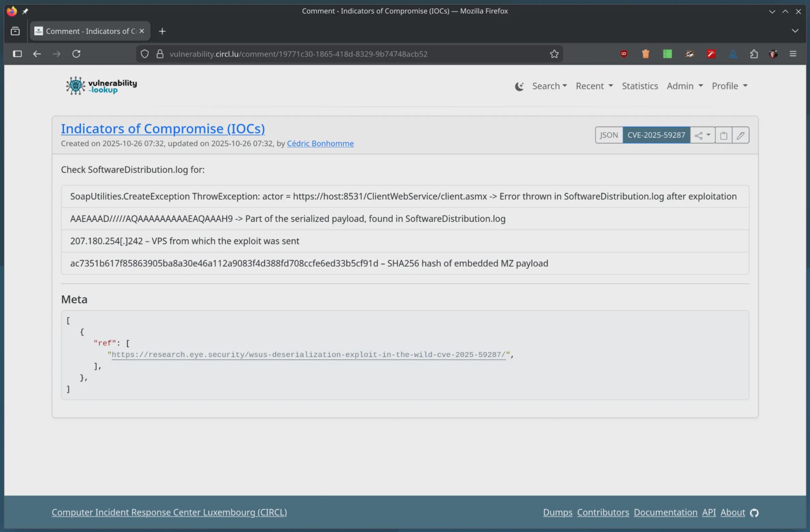Image resolution: width=810 pixels, height=532 pixels.
Task: Toggle dark mode moon icon
Action: tap(519, 86)
